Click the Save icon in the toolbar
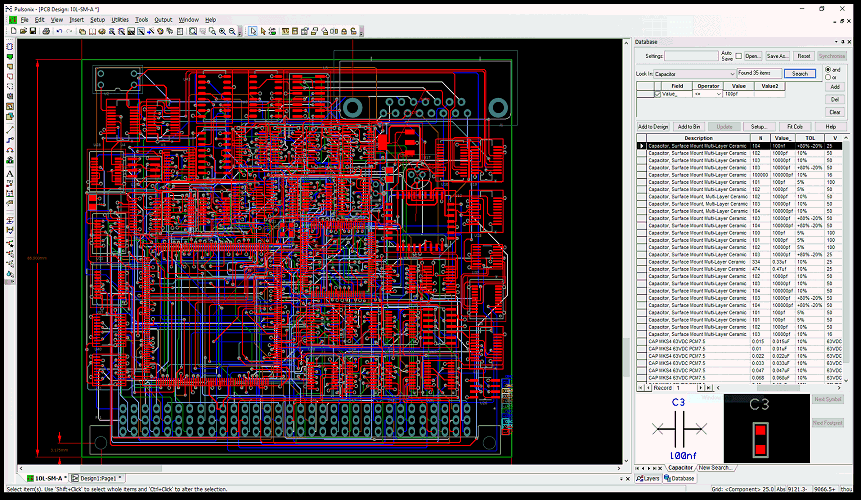This screenshot has height=500, width=861. (32, 31)
